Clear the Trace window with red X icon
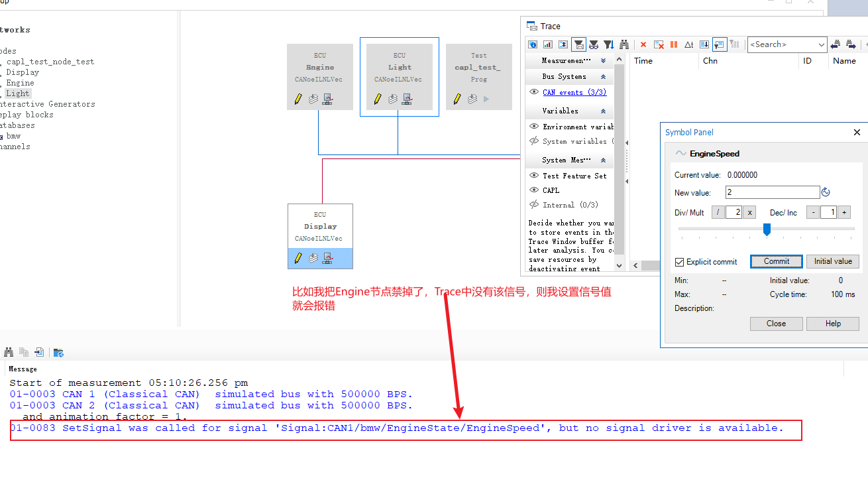The height and width of the screenshot is (484, 868). coord(643,44)
